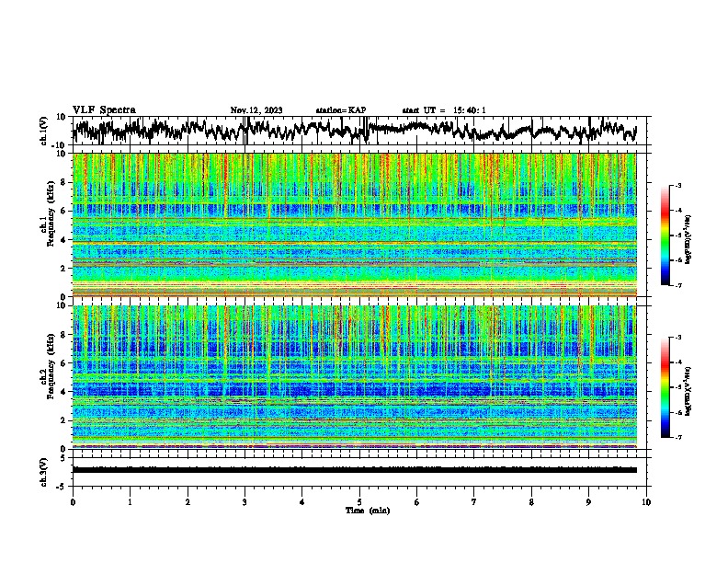The image size is (728, 563).
Task: Click the "10" tick on Time axis
Action: coord(646,502)
